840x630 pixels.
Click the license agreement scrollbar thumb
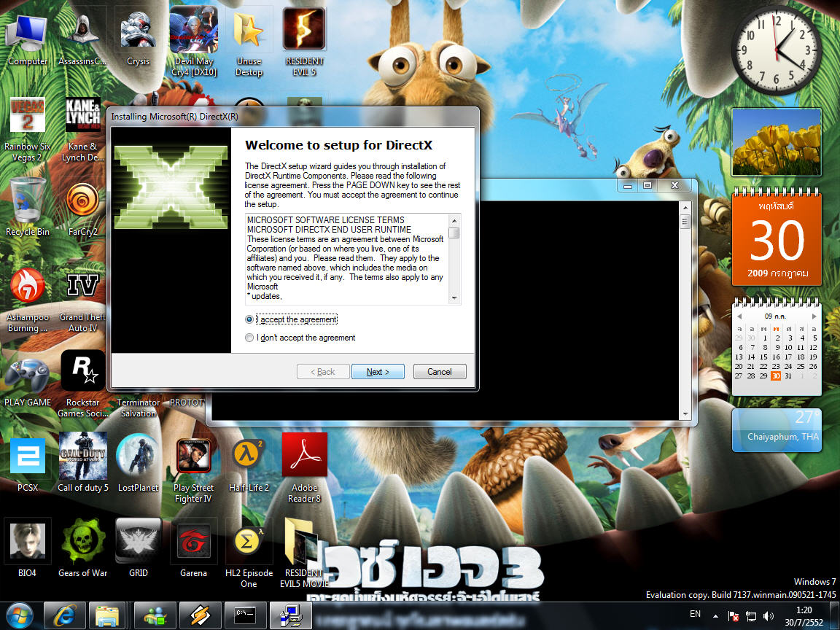click(x=454, y=233)
